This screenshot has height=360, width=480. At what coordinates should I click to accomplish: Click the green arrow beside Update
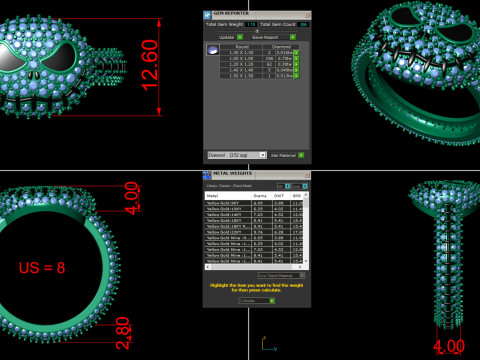(x=240, y=37)
